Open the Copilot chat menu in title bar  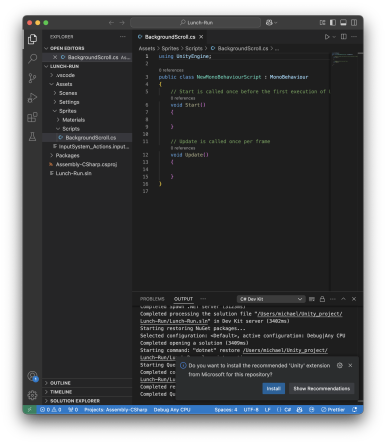[x=271, y=23]
